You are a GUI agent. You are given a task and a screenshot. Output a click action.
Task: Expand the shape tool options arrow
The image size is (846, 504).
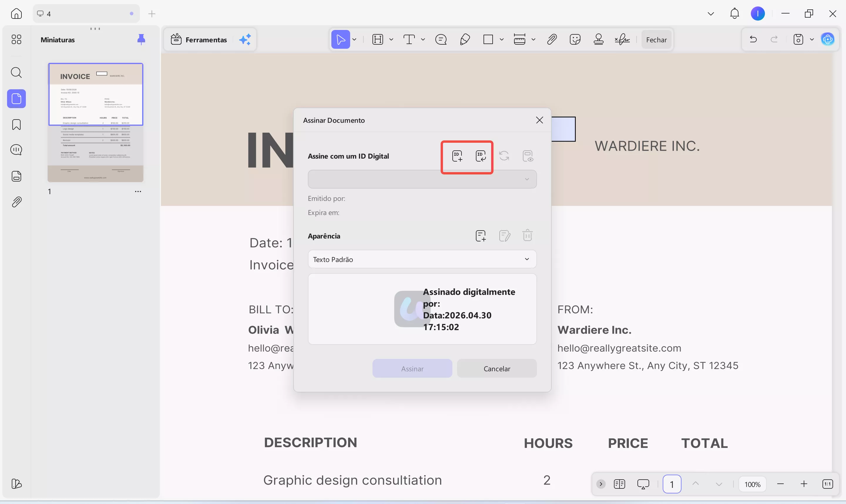pos(501,39)
